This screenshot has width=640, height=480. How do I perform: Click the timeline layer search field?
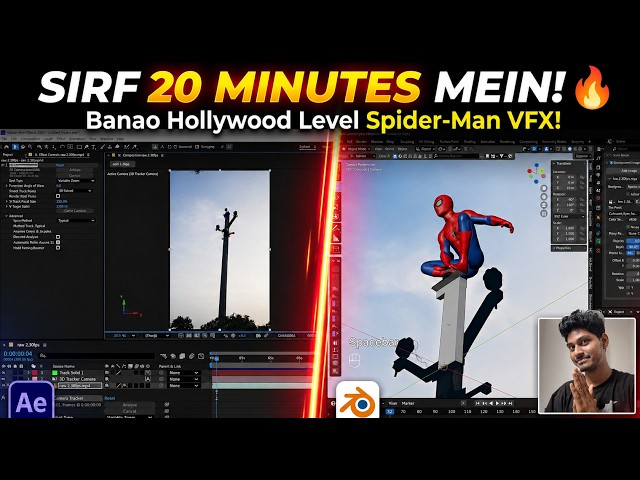(x=96, y=356)
